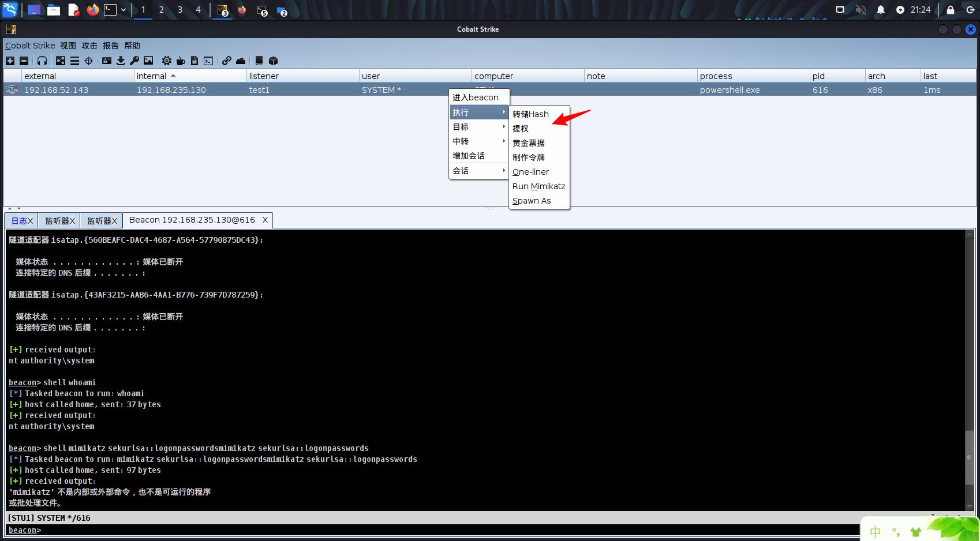Click the document Office macro icon
The image size is (980, 541).
194,61
